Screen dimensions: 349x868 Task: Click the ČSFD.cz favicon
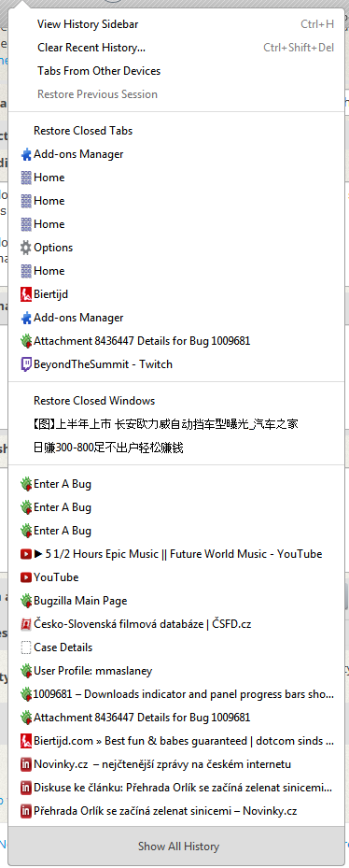(x=26, y=624)
